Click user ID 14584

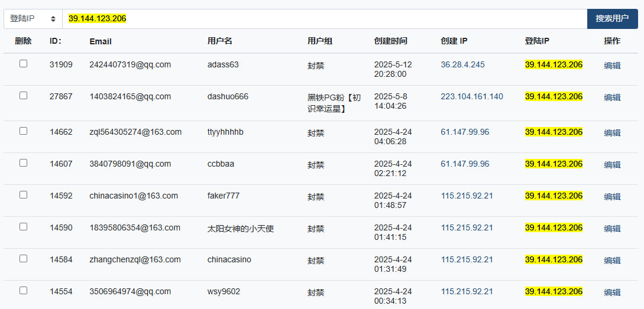tap(61, 260)
